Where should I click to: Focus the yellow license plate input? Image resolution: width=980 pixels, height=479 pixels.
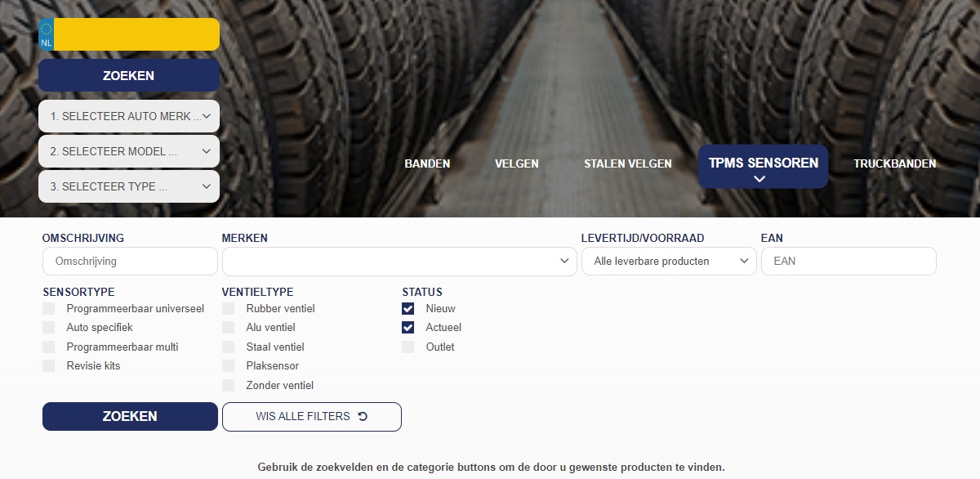pyautogui.click(x=136, y=34)
